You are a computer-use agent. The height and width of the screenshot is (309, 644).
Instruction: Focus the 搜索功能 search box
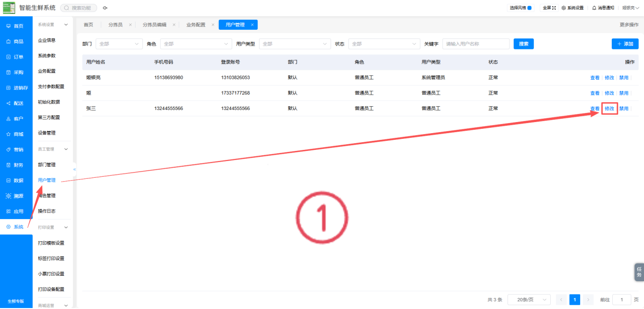(x=79, y=8)
